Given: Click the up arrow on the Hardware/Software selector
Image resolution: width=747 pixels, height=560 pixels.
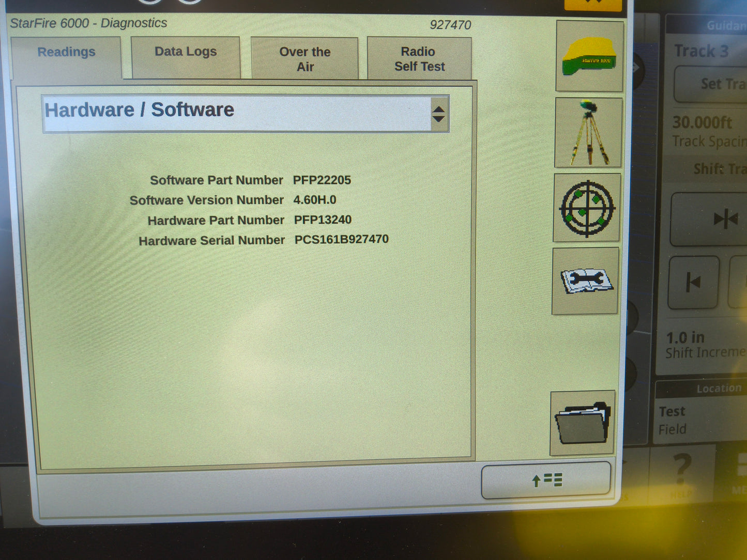Looking at the screenshot, I should pos(438,108).
